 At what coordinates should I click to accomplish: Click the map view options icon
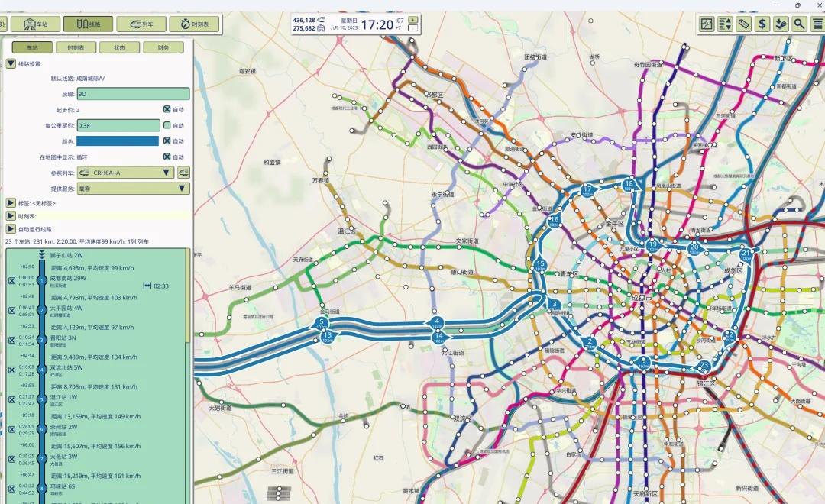[707, 24]
